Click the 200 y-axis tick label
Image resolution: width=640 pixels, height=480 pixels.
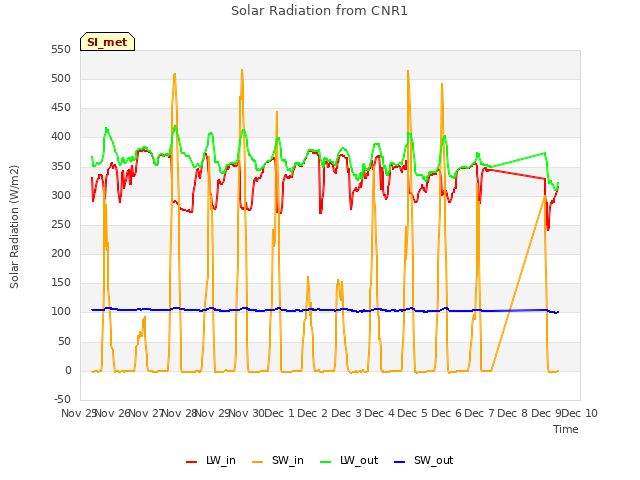click(x=61, y=253)
